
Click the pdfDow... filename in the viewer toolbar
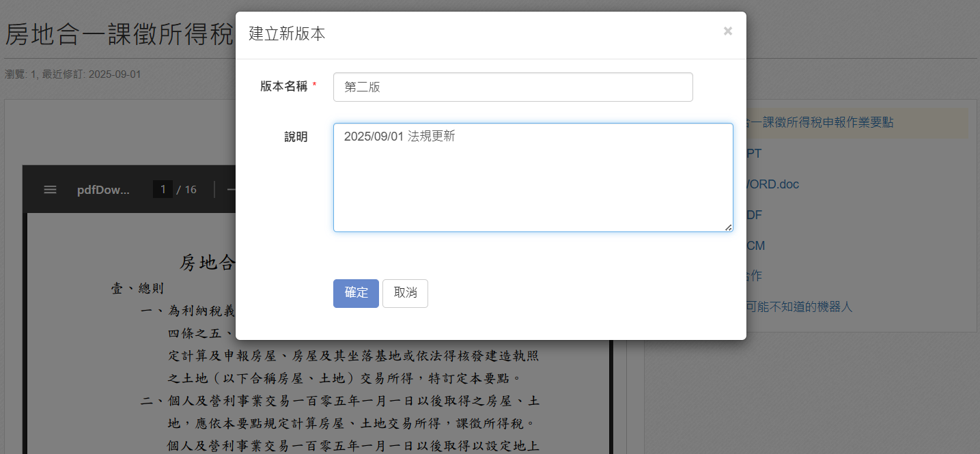[x=104, y=189]
